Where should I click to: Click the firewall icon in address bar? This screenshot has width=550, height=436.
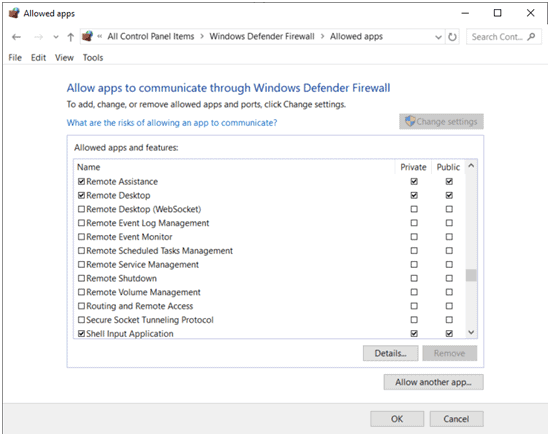click(87, 36)
